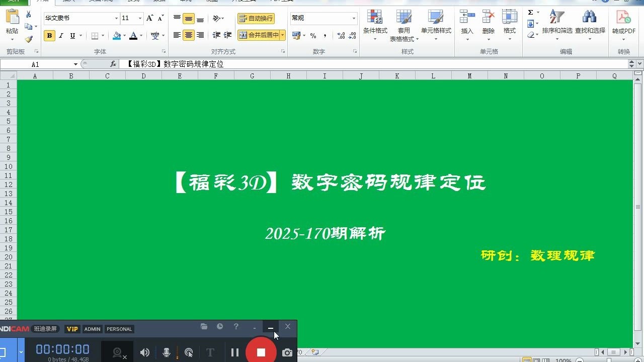This screenshot has width=644, height=362.
Task: Cut selection with scissors icon
Action: click(x=29, y=15)
